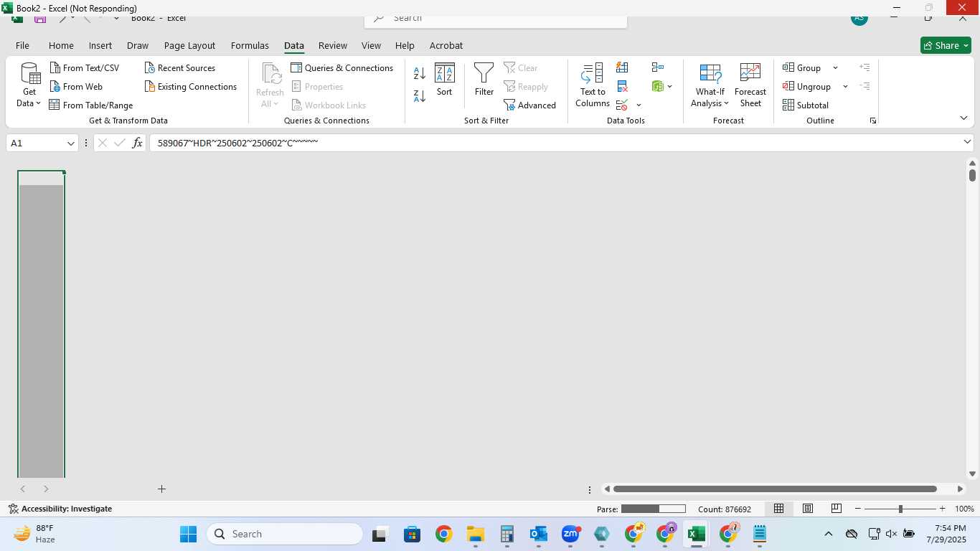Toggle the Filter funnel button
This screenshot has width=980, height=551.
pyautogui.click(x=484, y=80)
